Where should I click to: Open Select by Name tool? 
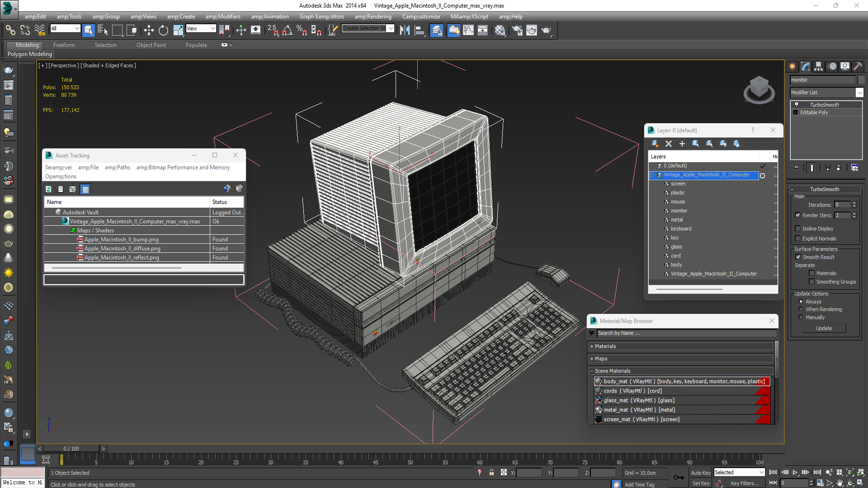[x=103, y=30]
